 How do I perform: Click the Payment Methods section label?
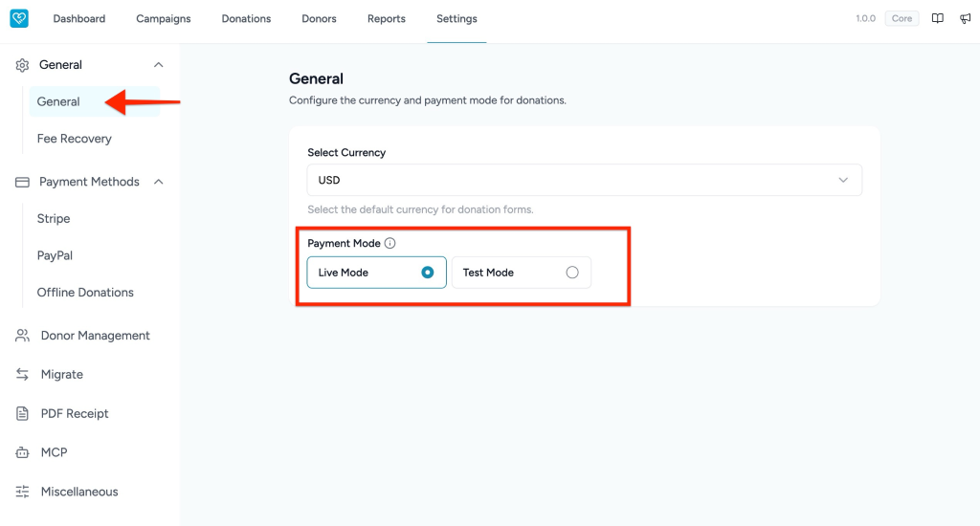point(89,182)
